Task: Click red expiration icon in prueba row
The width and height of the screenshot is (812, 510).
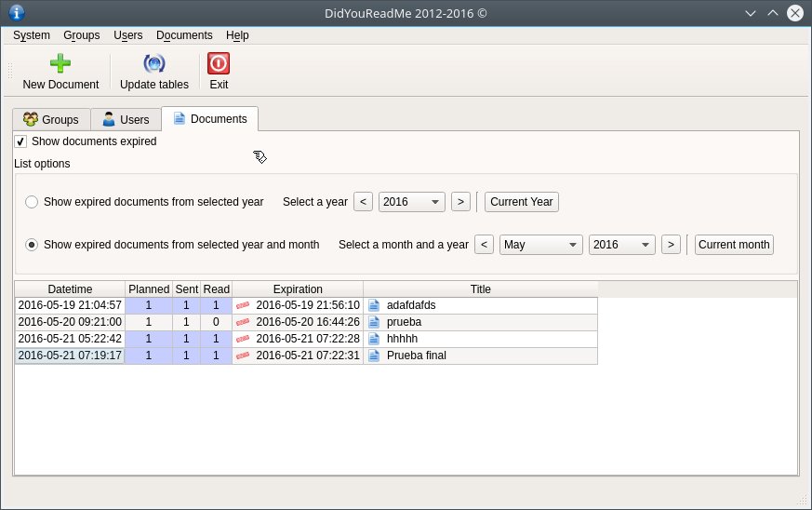Action: [x=243, y=322]
